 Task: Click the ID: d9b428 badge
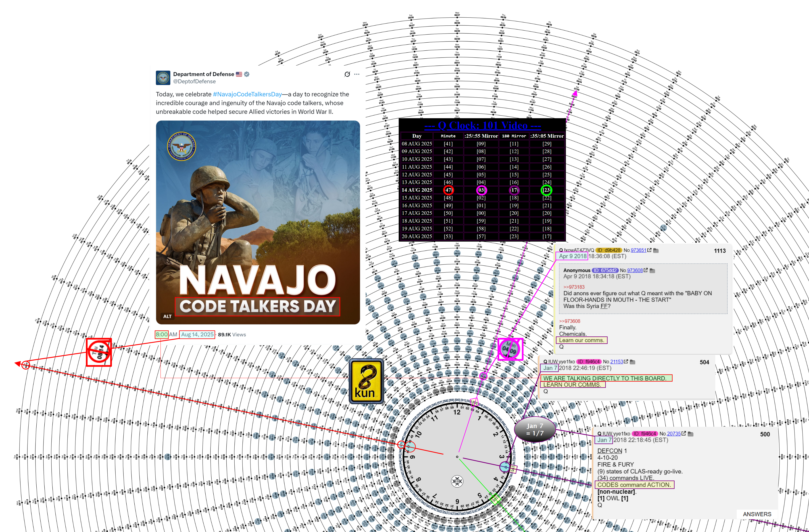609,250
